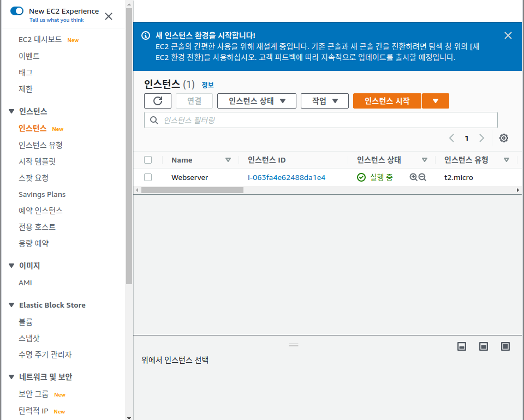Open 이벤트 in sidebar

[29, 56]
